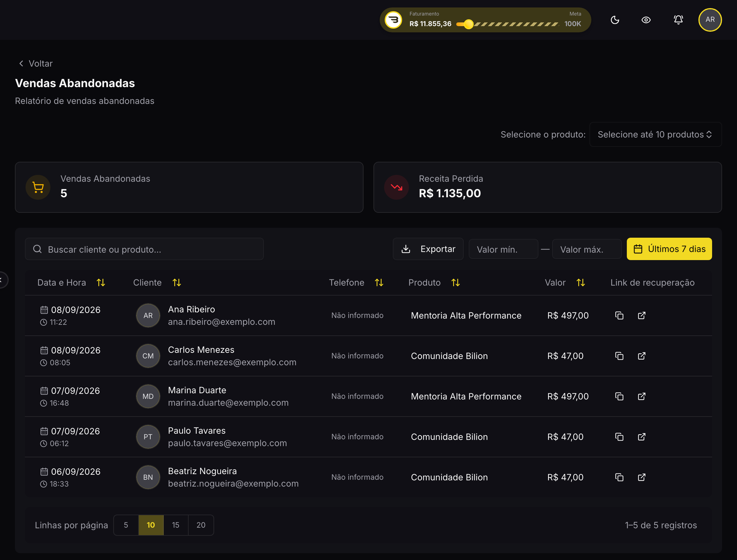737x560 pixels.
Task: Focus the Valor mín. field
Action: (x=503, y=249)
